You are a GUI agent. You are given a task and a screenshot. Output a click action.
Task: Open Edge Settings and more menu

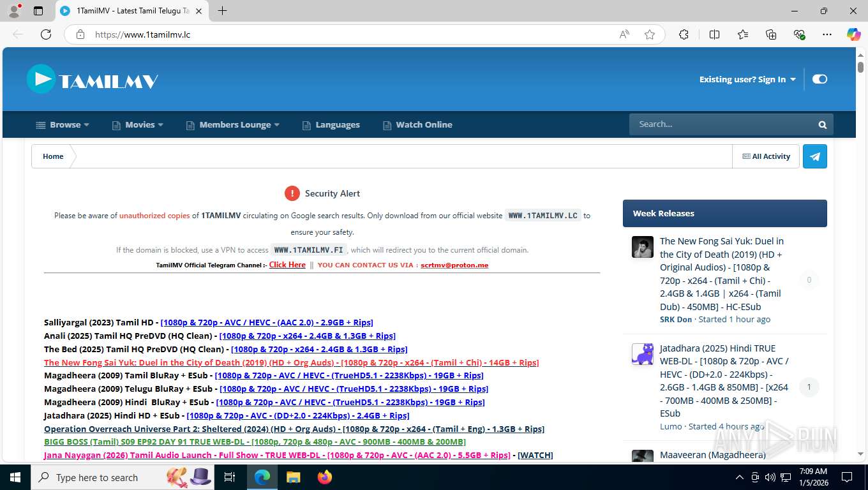coord(827,34)
